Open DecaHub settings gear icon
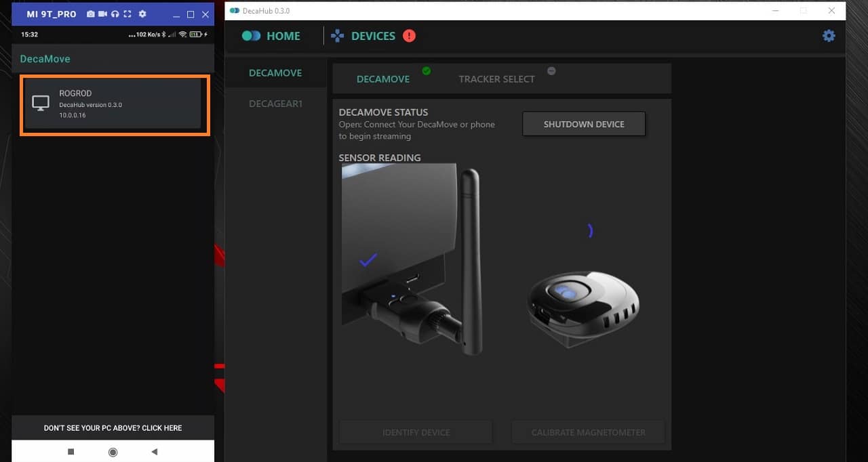This screenshot has height=462, width=868. click(x=829, y=36)
